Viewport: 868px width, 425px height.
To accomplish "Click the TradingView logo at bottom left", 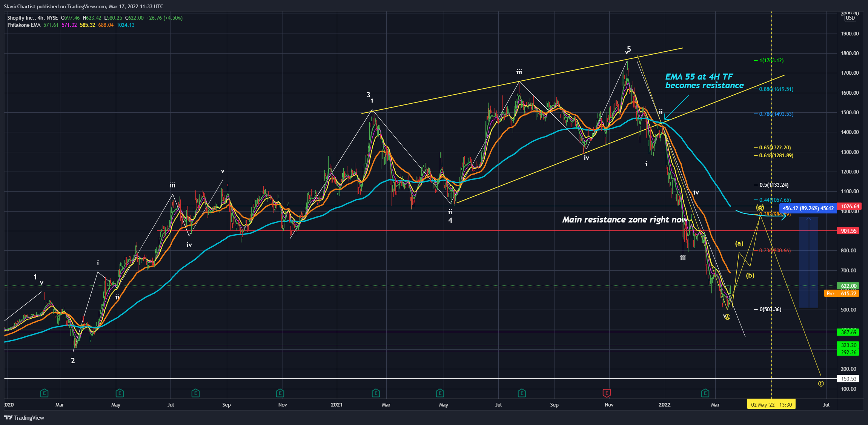I will click(24, 417).
